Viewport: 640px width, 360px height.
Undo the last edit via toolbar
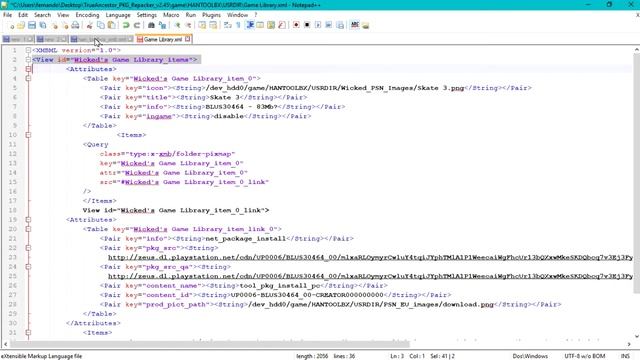pos(126,25)
